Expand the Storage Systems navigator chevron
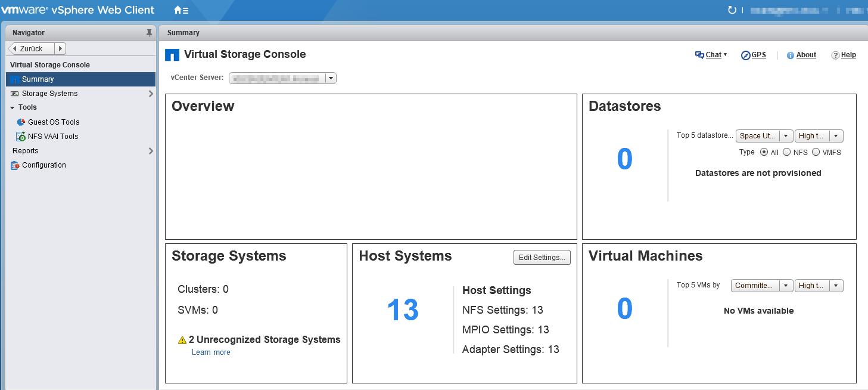The width and height of the screenshot is (868, 390). (151, 94)
